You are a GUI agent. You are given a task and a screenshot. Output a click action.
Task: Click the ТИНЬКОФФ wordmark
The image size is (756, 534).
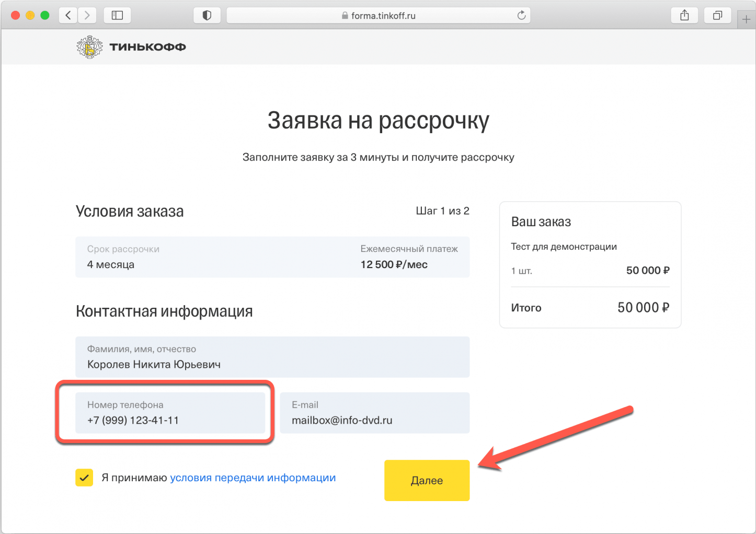point(148,47)
